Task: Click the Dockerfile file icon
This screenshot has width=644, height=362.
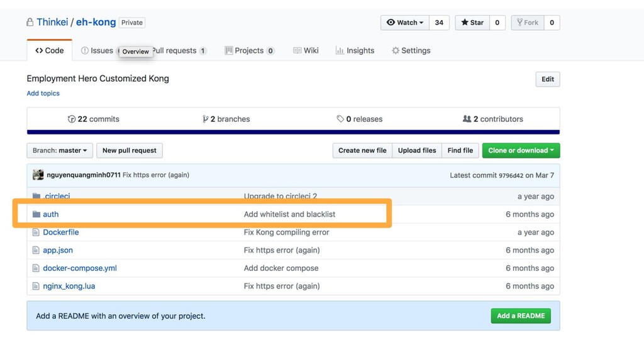Action: [x=36, y=233]
